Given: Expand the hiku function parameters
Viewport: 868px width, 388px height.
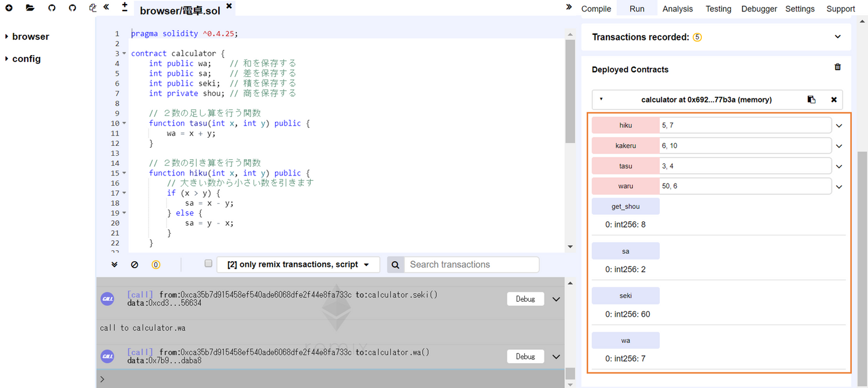Looking at the screenshot, I should (839, 126).
